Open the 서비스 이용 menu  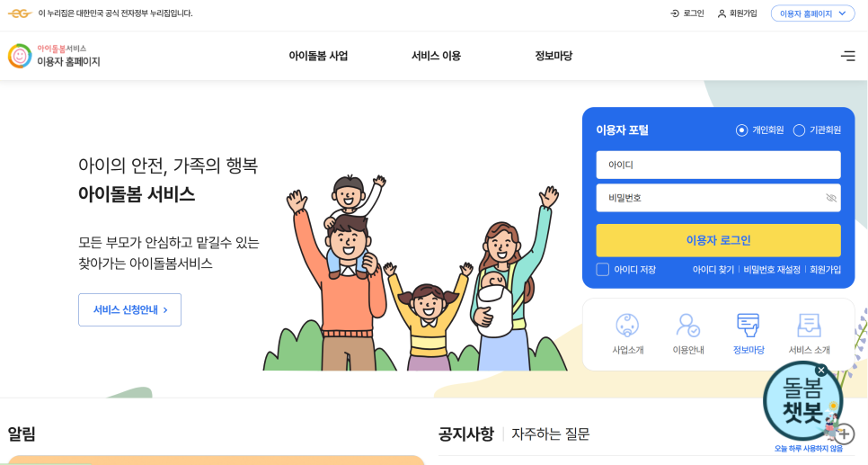(436, 56)
